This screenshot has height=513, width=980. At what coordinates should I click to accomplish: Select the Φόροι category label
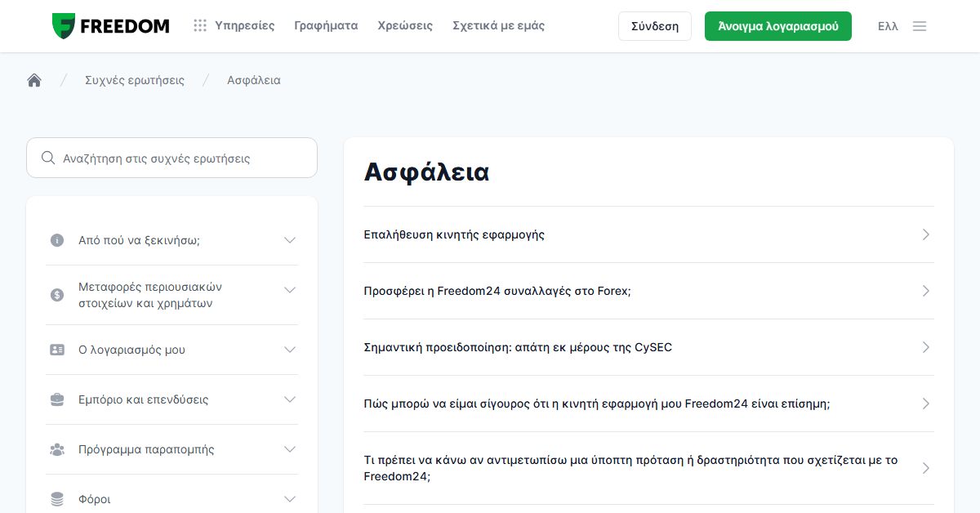[95, 499]
